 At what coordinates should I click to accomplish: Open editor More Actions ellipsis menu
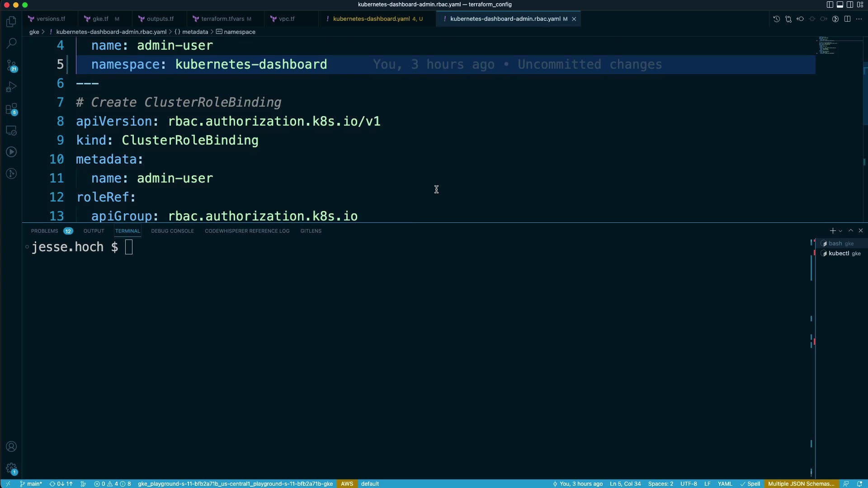[x=859, y=19]
